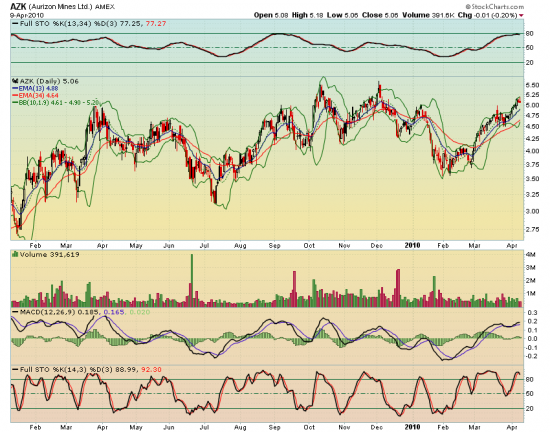
Task: Click the green 0.020 MACD histogram value
Action: pos(140,312)
